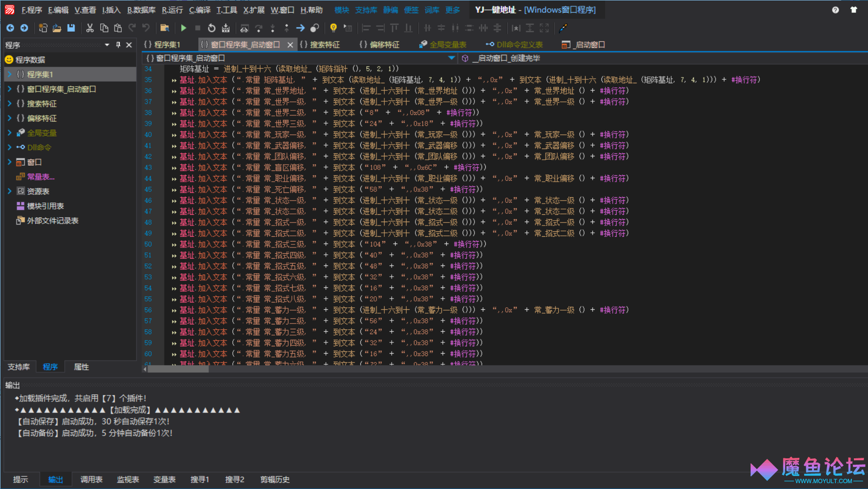Click the help question mark icon
Image resolution: width=868 pixels, height=489 pixels.
835,10
